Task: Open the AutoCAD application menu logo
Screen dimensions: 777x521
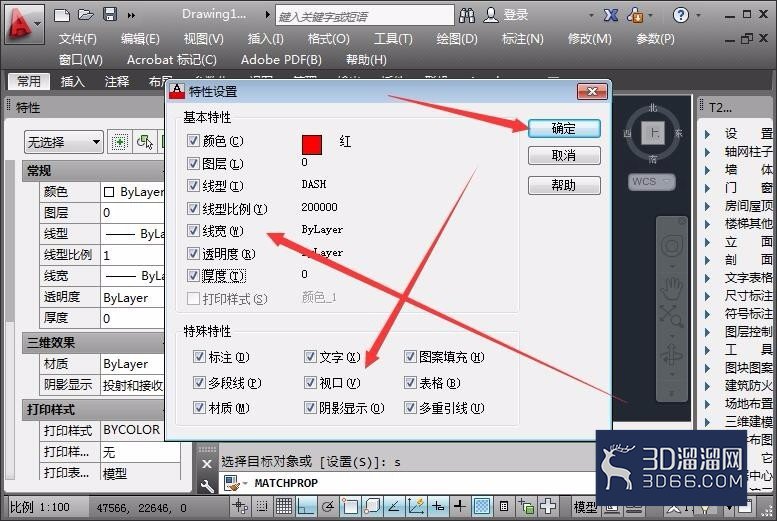Action: click(x=23, y=23)
